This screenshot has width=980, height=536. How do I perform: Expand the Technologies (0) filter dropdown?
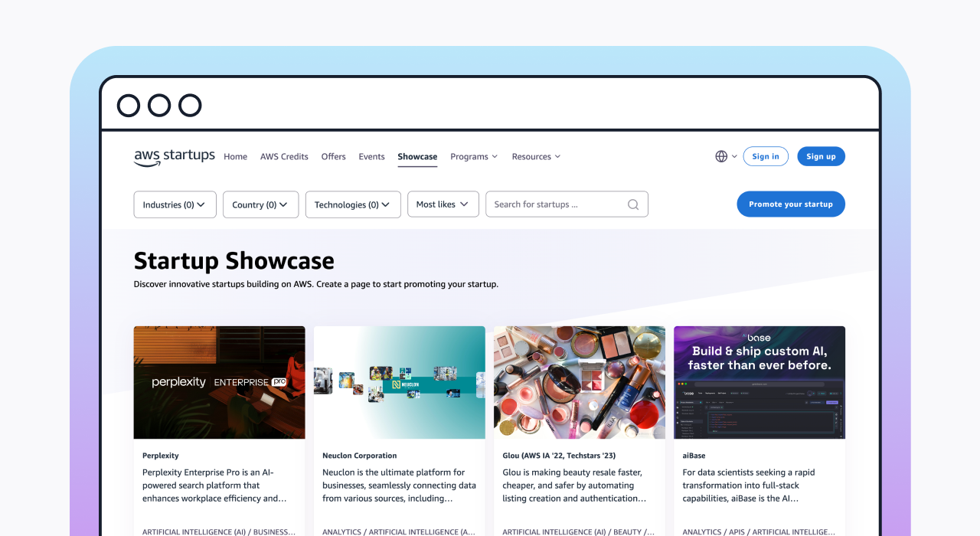(x=353, y=204)
